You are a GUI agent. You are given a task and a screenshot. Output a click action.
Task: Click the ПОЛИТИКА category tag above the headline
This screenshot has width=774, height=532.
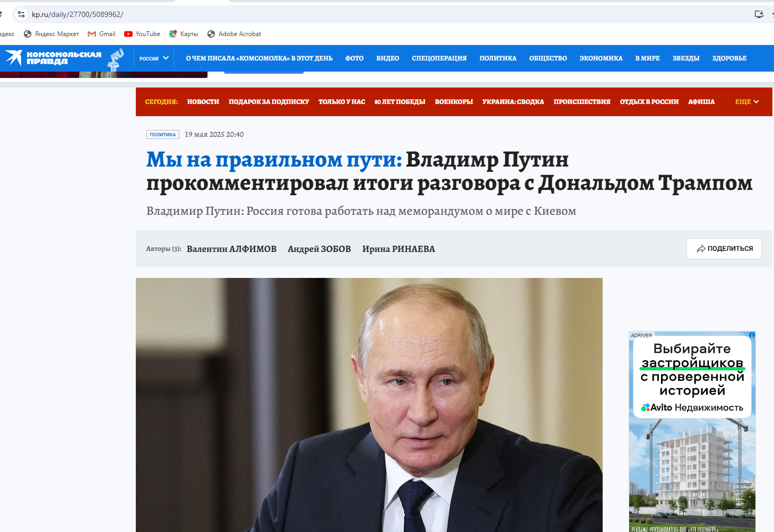point(163,135)
